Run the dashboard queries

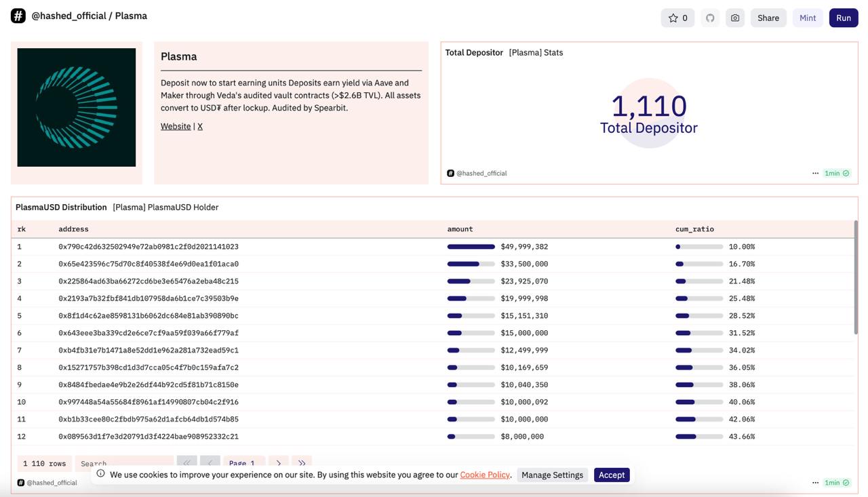pos(844,18)
